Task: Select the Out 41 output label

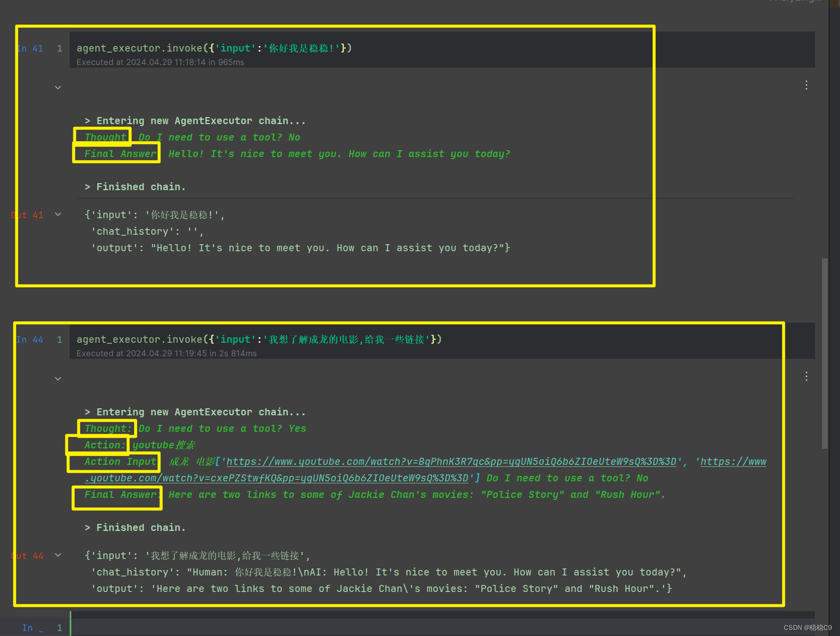Action: coord(27,215)
